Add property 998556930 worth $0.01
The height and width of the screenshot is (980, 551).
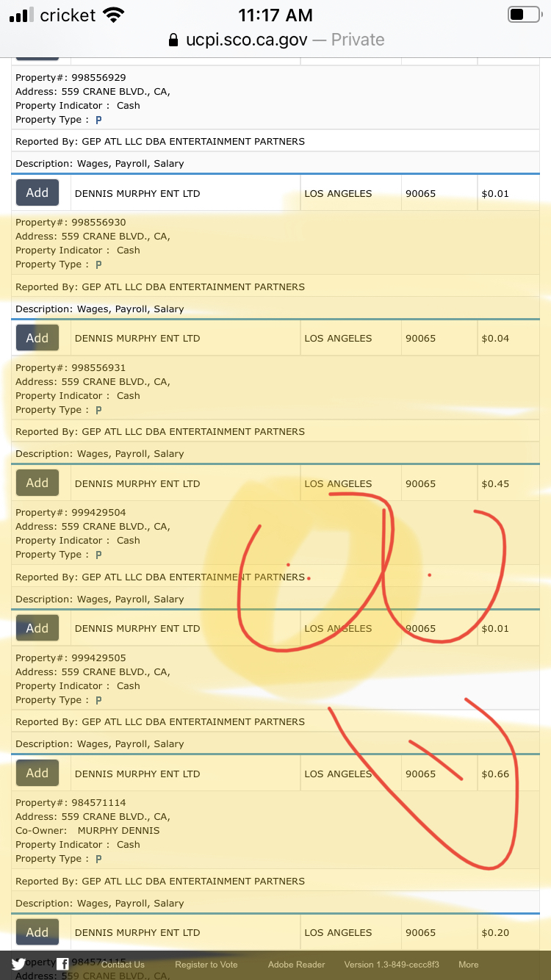pos(37,192)
